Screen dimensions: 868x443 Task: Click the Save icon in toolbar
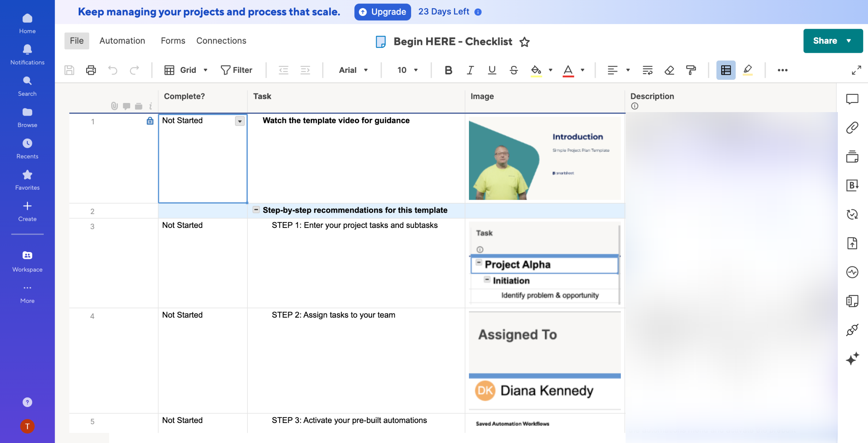coord(69,70)
